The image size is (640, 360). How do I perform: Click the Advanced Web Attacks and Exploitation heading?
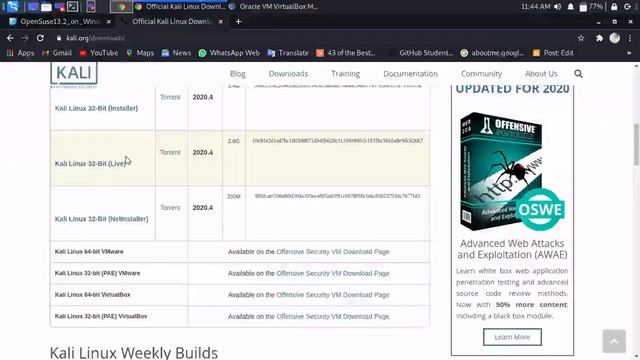pos(512,249)
